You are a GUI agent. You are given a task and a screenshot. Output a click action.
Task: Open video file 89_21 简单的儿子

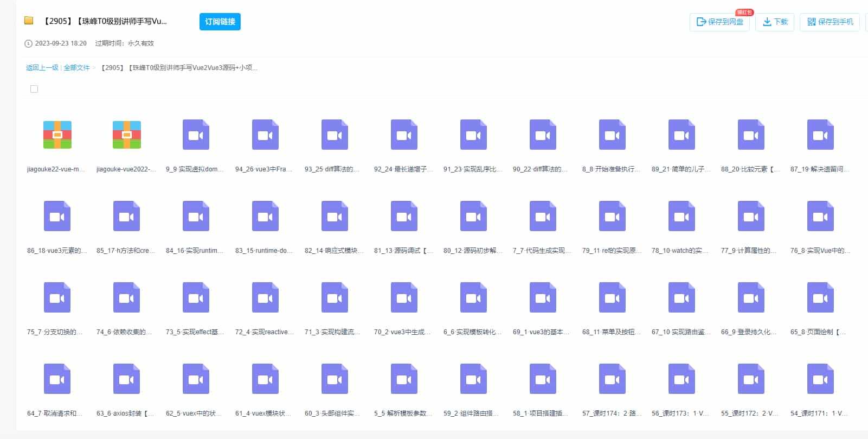[x=682, y=135]
